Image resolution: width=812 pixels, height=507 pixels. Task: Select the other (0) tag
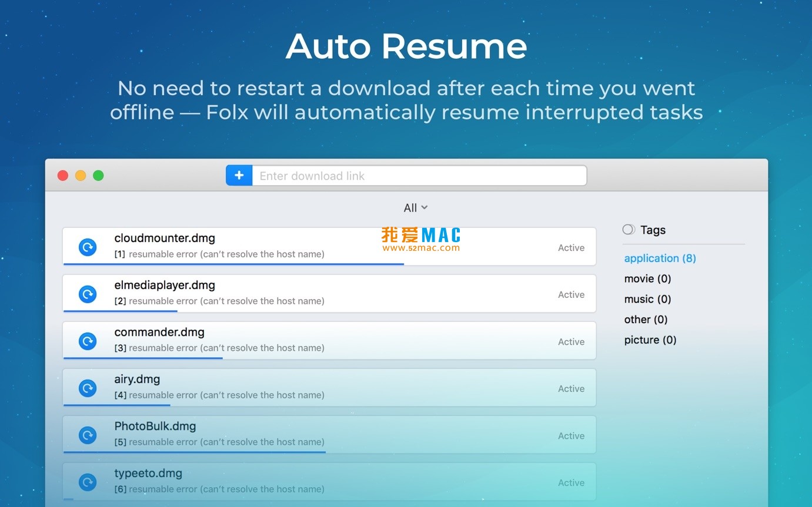coord(646,320)
